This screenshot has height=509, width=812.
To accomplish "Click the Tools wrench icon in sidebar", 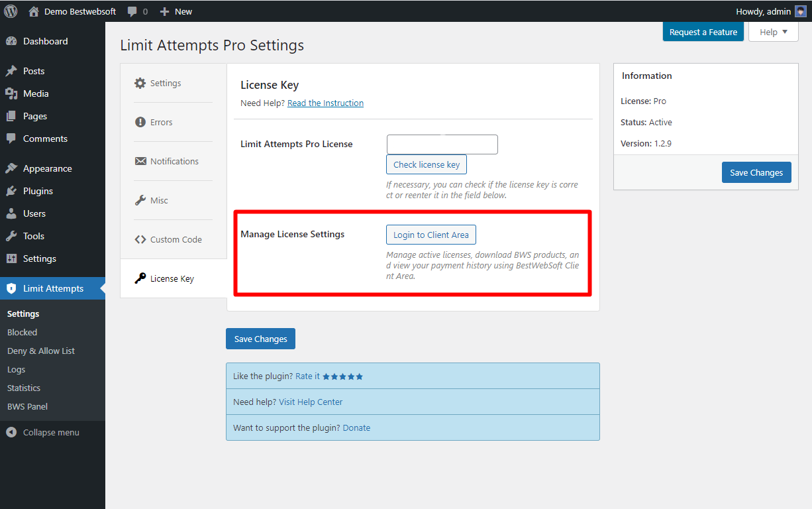I will 11,236.
